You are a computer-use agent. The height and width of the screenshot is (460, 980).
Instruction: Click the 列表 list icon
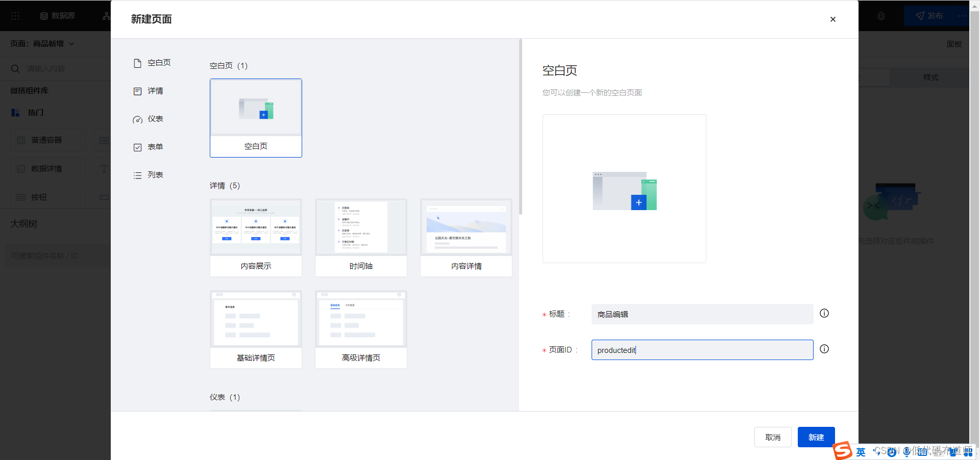click(137, 175)
